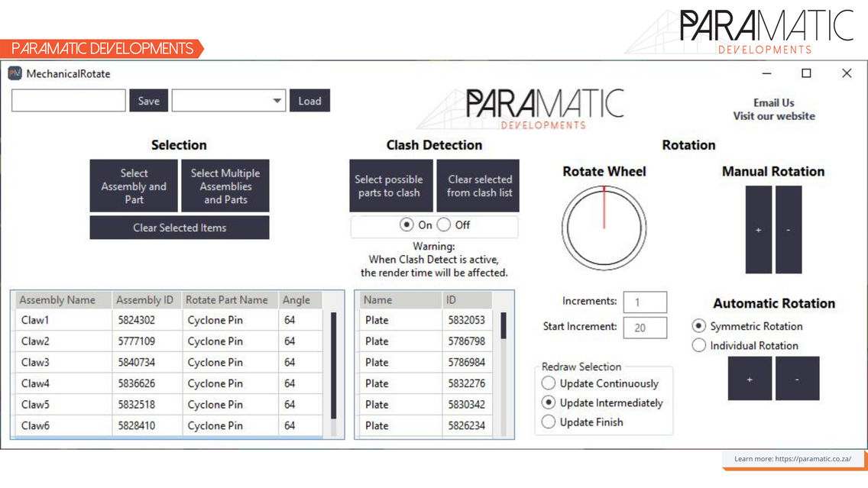The height and width of the screenshot is (488, 868).
Task: Select the Claw2 row
Action: [x=169, y=341]
